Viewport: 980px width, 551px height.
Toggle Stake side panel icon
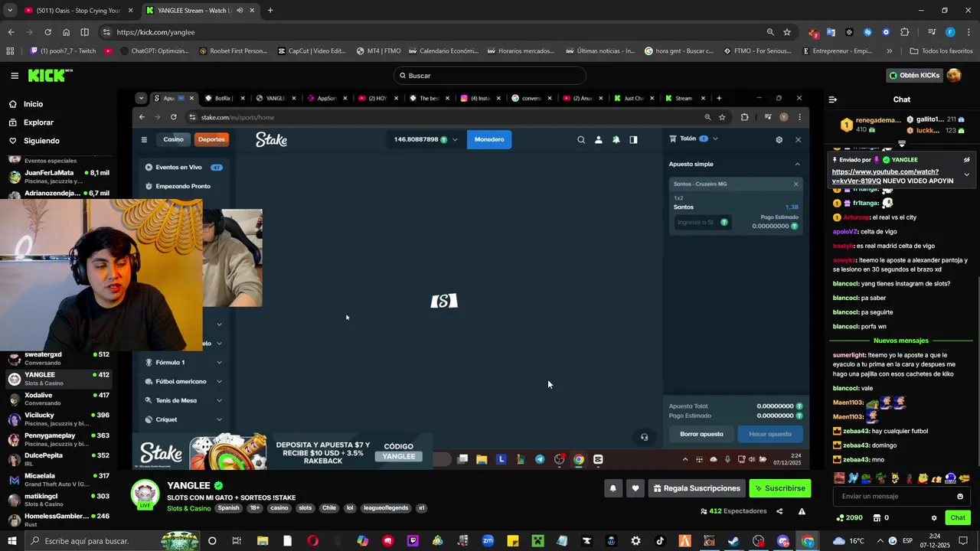coord(633,139)
